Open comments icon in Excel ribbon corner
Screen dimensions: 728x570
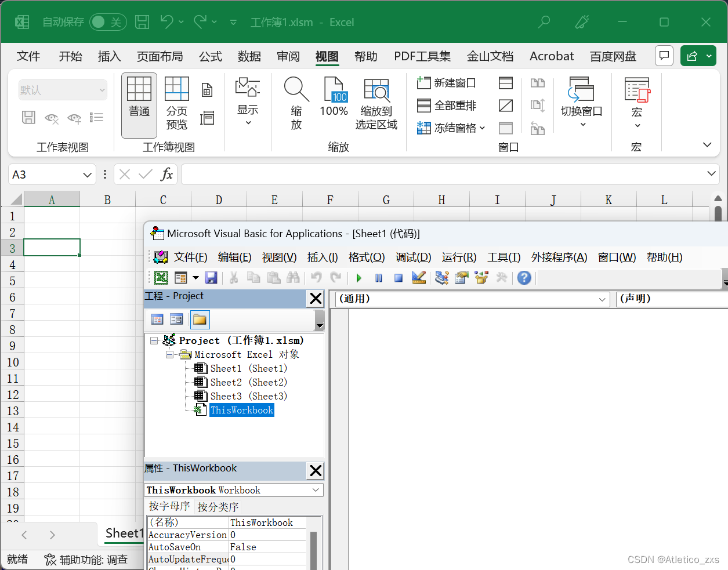[x=664, y=56]
